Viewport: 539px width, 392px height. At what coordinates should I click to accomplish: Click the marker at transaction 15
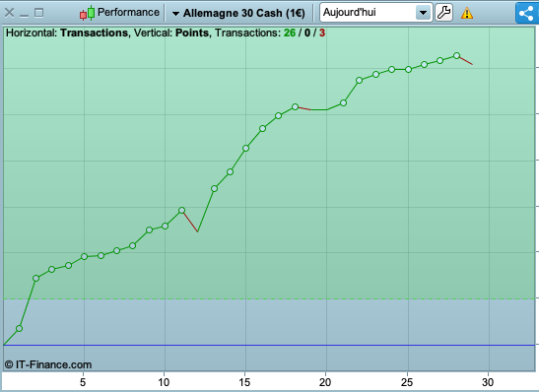[x=245, y=149]
